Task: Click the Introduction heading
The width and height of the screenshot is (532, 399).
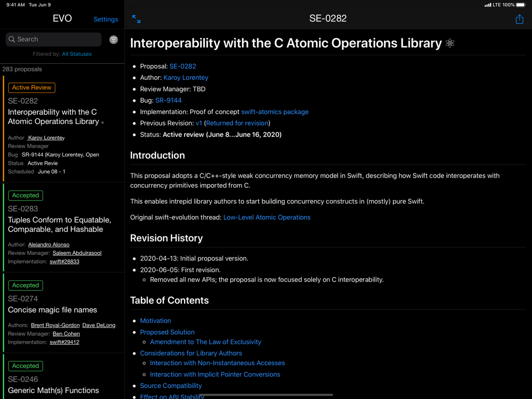Action: pyautogui.click(x=157, y=155)
